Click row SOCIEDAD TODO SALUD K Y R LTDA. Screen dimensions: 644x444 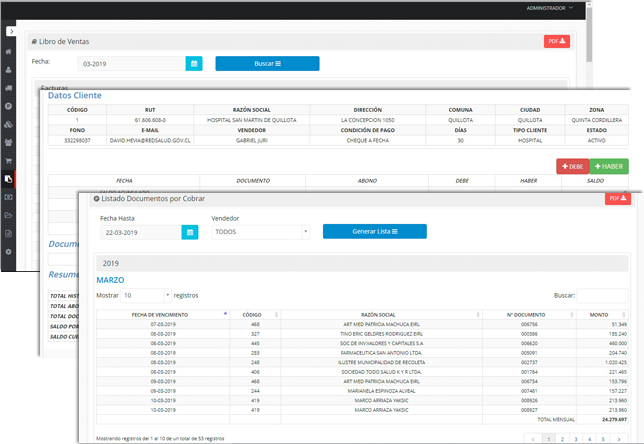[x=362, y=372]
